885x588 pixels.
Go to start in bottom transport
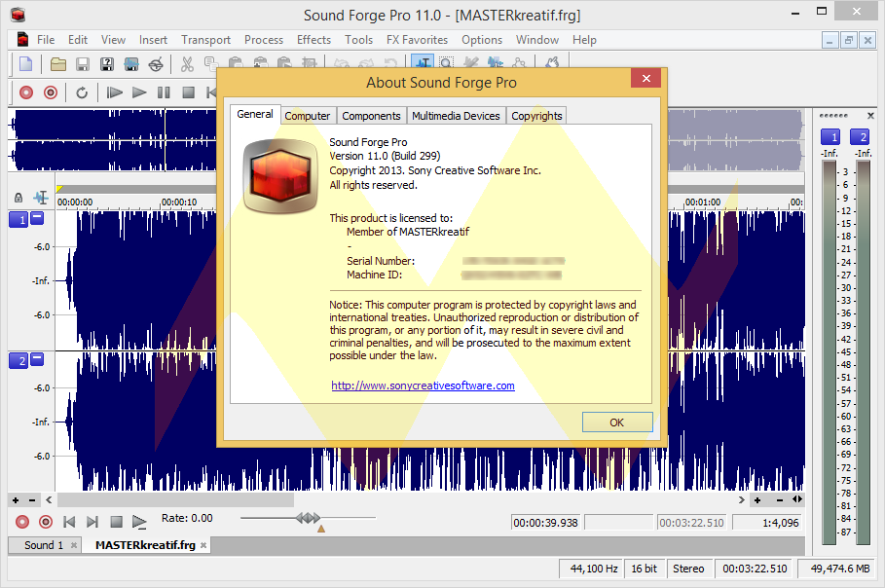pos(69,522)
